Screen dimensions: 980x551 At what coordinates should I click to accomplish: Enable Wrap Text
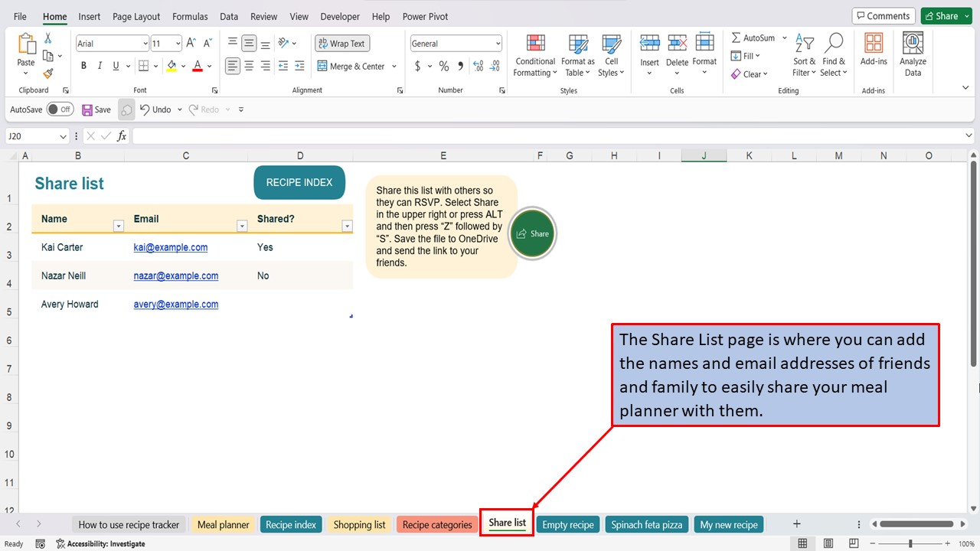coord(341,43)
